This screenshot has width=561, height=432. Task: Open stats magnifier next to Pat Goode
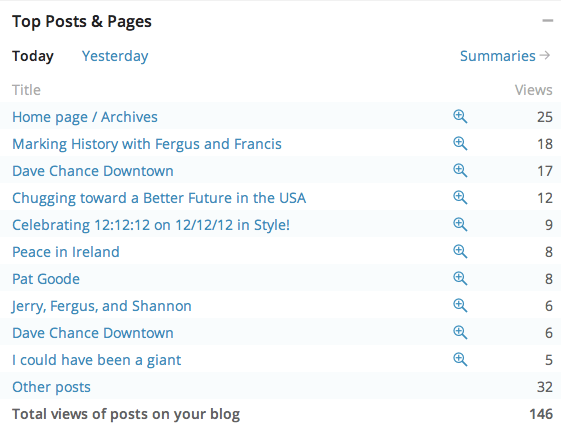460,278
